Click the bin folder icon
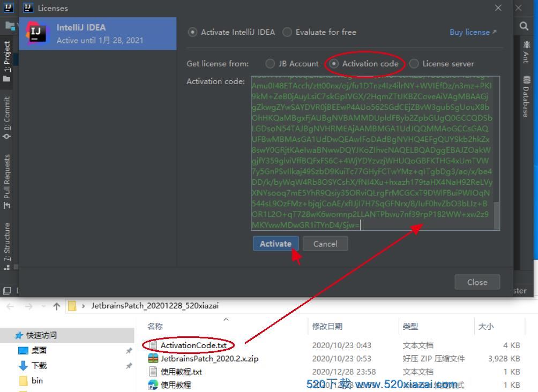Screen dimensions: 538x392 point(23,381)
